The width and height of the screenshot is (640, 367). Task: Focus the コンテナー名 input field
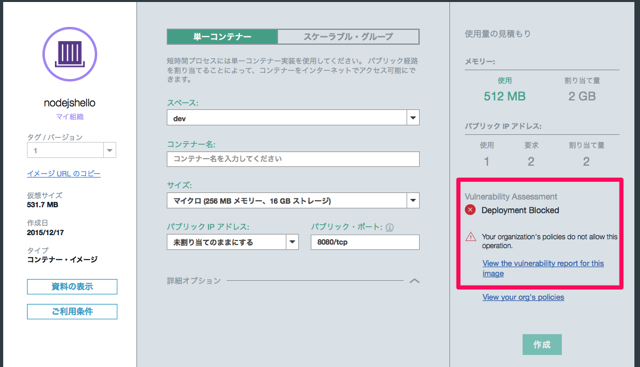tap(293, 159)
